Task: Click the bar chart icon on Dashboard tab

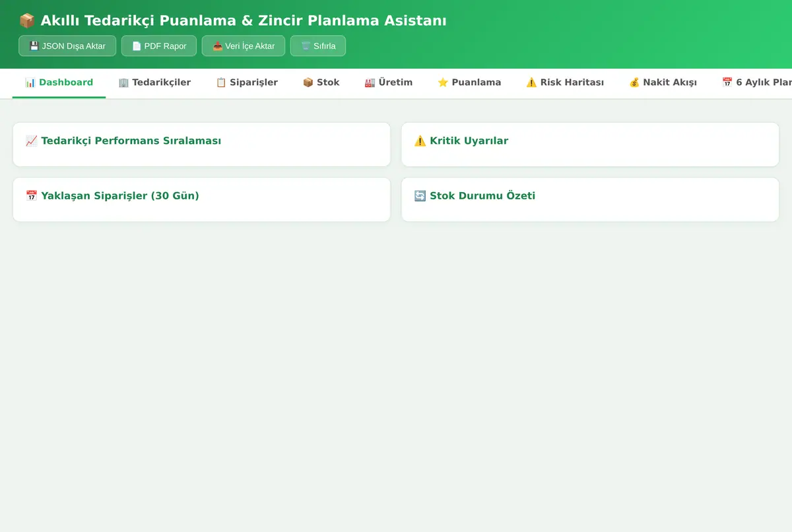Action: 30,83
